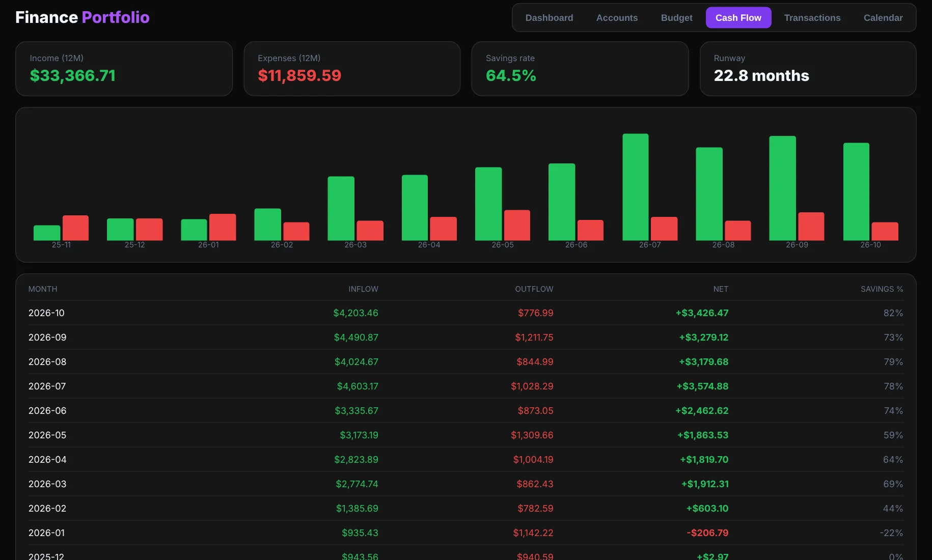Click inflow amount $3,335.67
Screen dimensions: 932x560
pos(357,410)
